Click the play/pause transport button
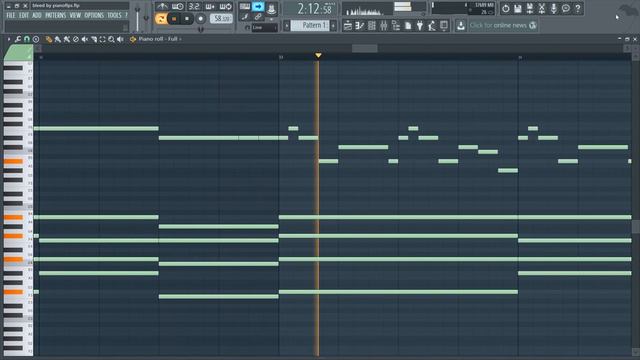The height and width of the screenshot is (360, 640). point(174,19)
